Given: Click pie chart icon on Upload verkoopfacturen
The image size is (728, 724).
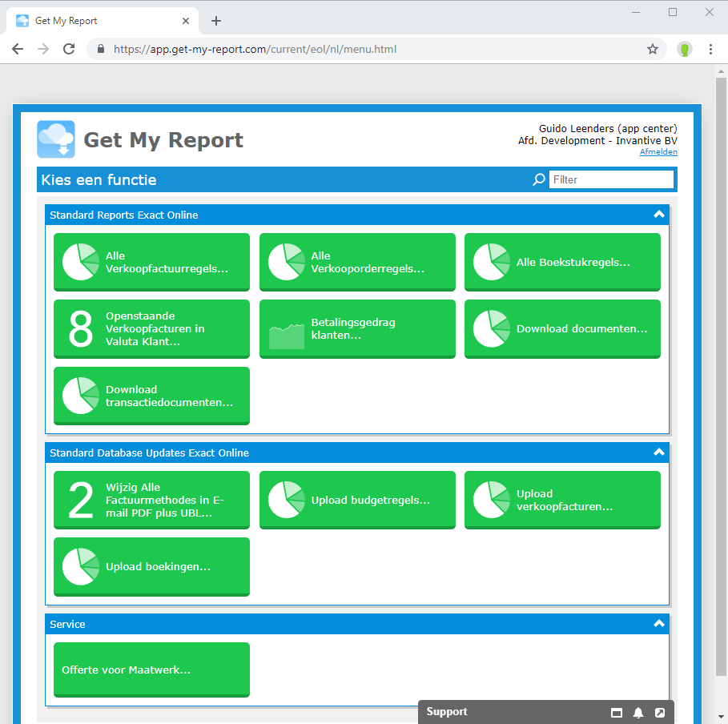Looking at the screenshot, I should (492, 500).
